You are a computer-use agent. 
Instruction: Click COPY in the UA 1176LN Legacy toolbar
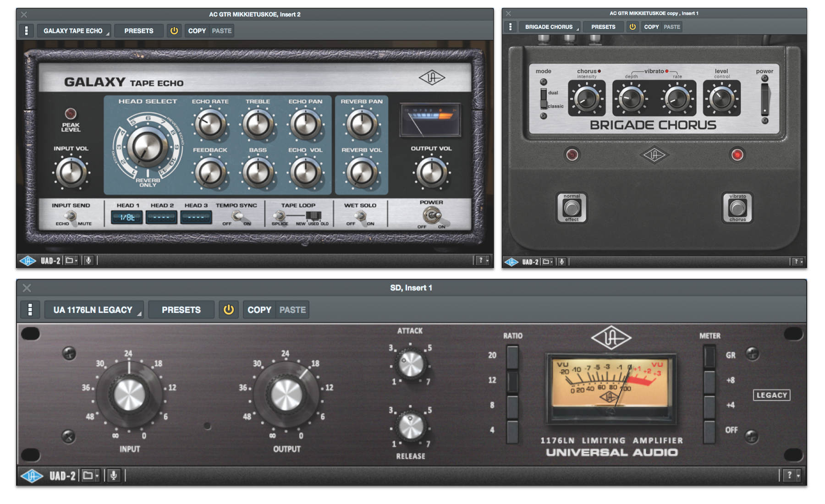(x=259, y=310)
